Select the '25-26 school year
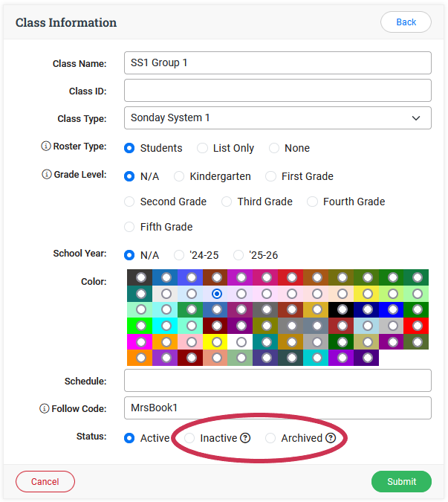The height and width of the screenshot is (502, 448). (238, 255)
